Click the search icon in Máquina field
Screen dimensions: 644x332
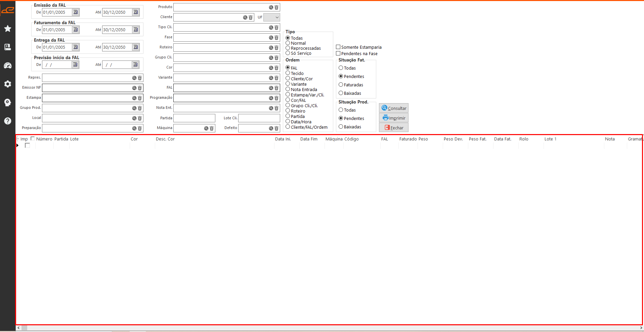pyautogui.click(x=206, y=128)
